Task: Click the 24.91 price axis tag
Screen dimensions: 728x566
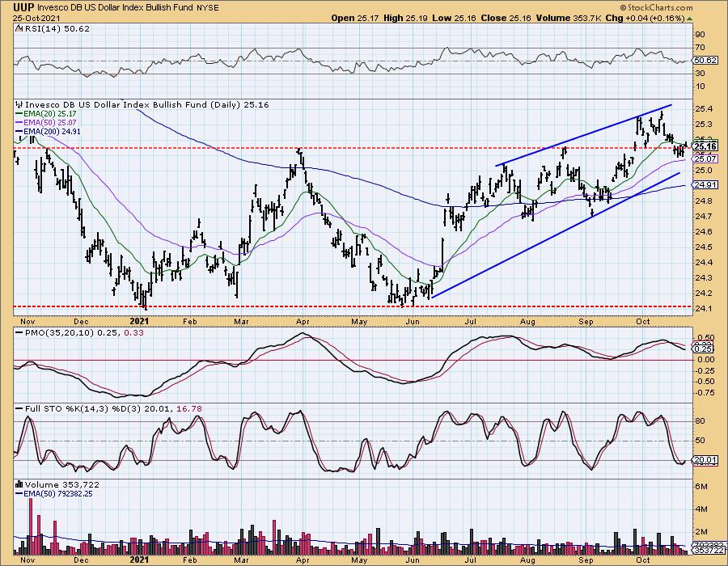Action: point(705,184)
